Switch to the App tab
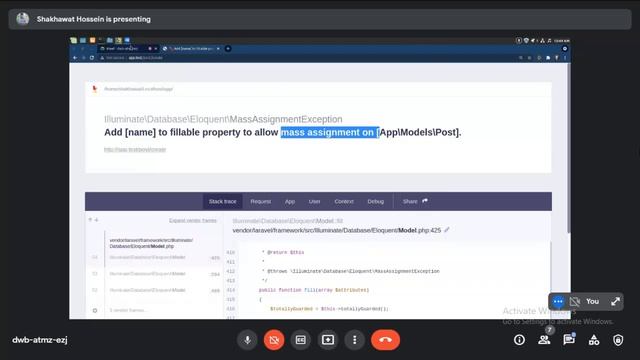Image resolution: width=640 pixels, height=360 pixels. [x=290, y=201]
